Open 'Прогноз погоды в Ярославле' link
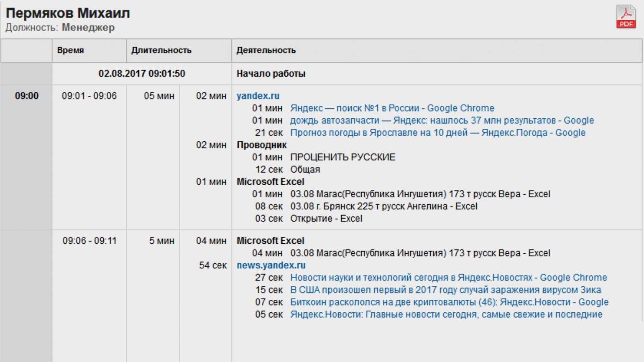 [x=437, y=133]
